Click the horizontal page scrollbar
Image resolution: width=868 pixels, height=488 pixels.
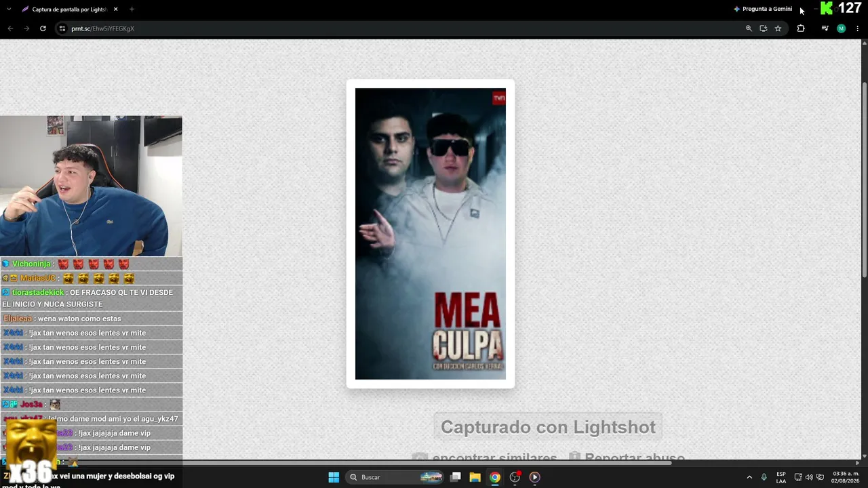tap(336, 463)
